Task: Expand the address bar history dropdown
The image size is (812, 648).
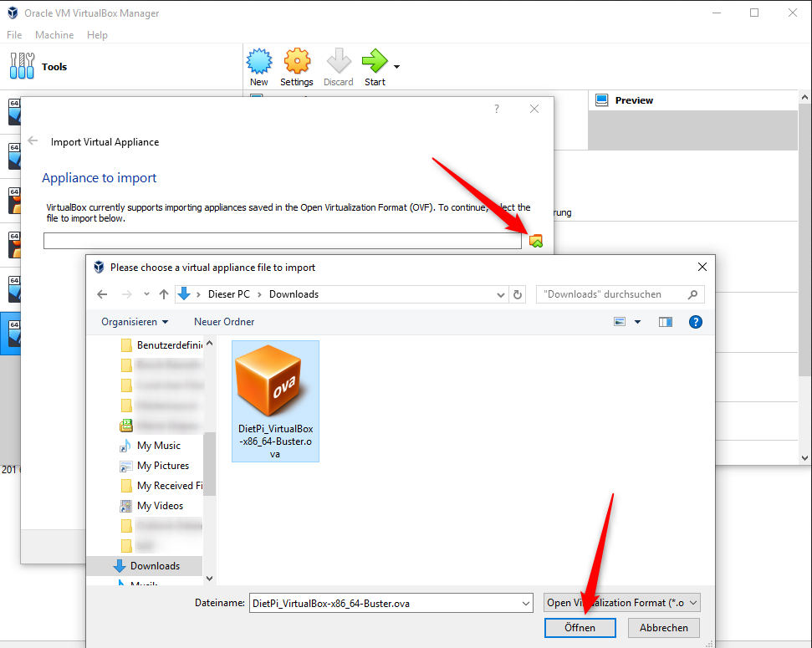Action: point(500,294)
